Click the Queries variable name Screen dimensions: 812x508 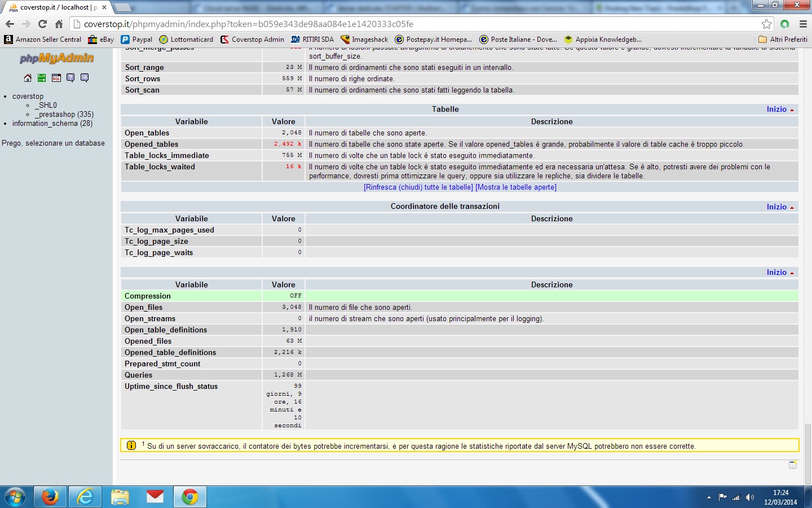point(139,375)
